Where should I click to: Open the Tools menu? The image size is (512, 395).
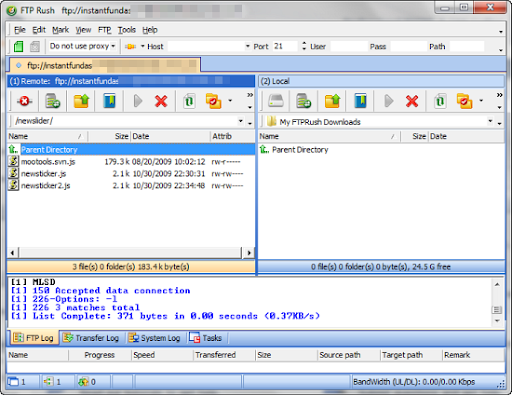click(127, 30)
